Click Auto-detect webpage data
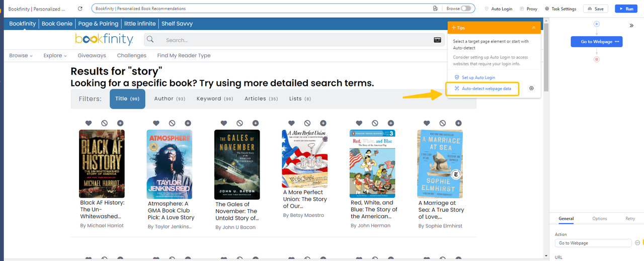644x261 pixels. coord(482,89)
